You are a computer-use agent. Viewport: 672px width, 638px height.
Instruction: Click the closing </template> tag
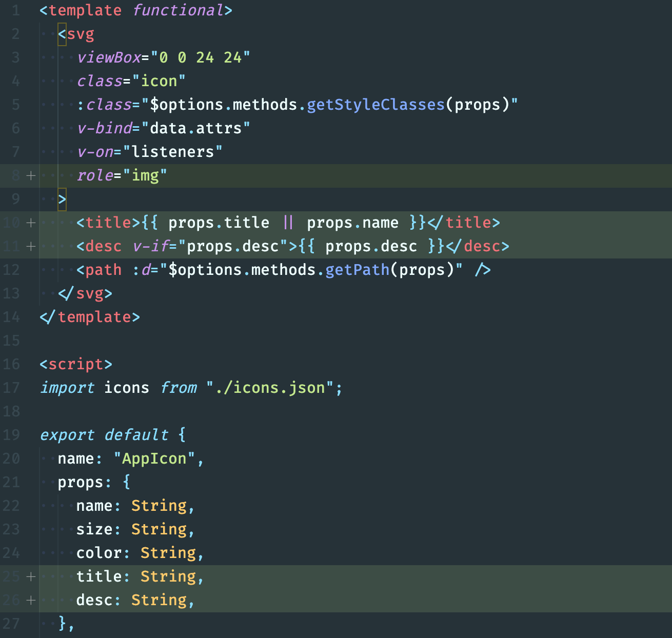[x=90, y=317]
